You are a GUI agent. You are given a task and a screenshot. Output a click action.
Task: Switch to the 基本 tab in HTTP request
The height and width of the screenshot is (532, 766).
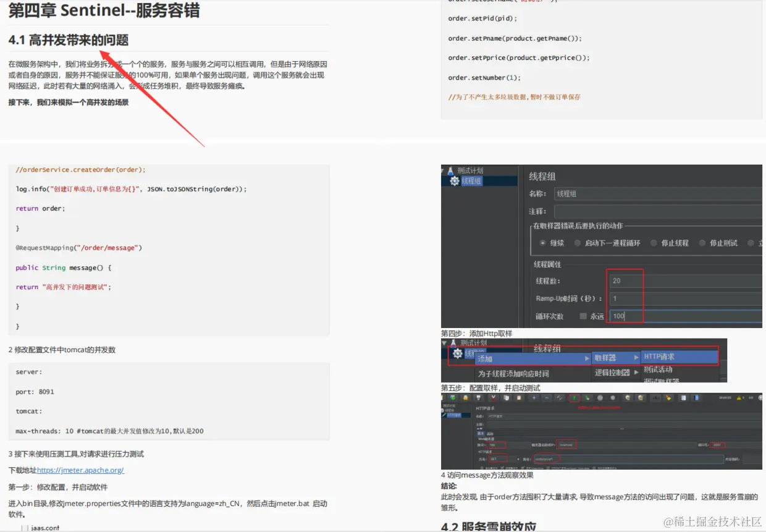(x=481, y=434)
